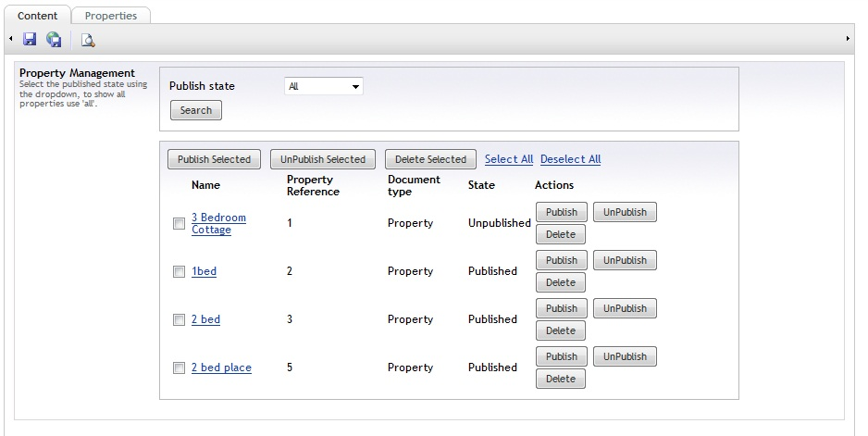Screen dimensions: 868x436
Task: Click the UnPublish Selected button
Action: click(x=323, y=159)
